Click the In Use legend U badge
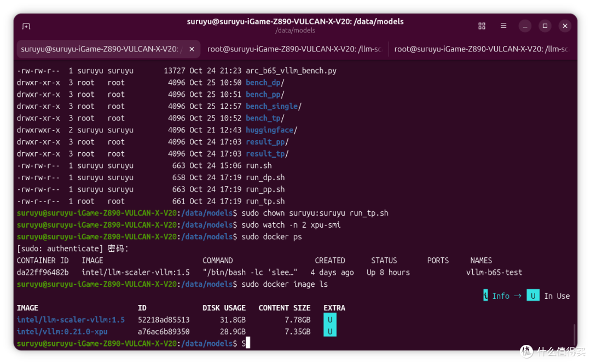591x364 pixels. [x=533, y=296]
